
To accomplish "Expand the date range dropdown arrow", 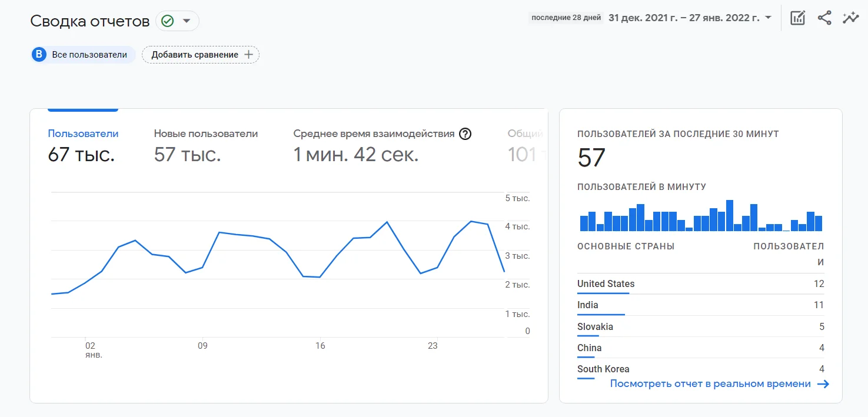I will pyautogui.click(x=768, y=18).
